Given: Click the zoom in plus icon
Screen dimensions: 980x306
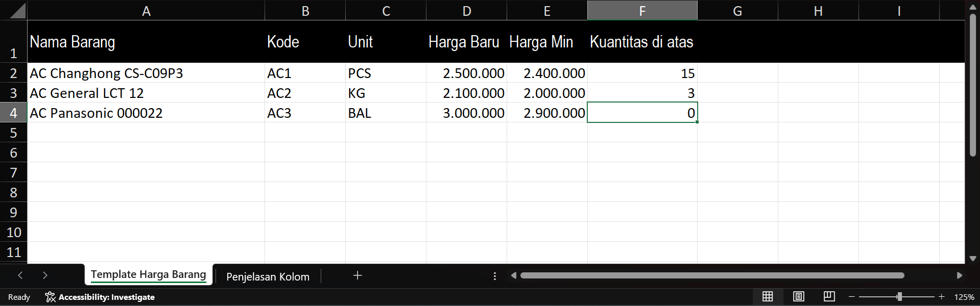Looking at the screenshot, I should click(x=942, y=297).
